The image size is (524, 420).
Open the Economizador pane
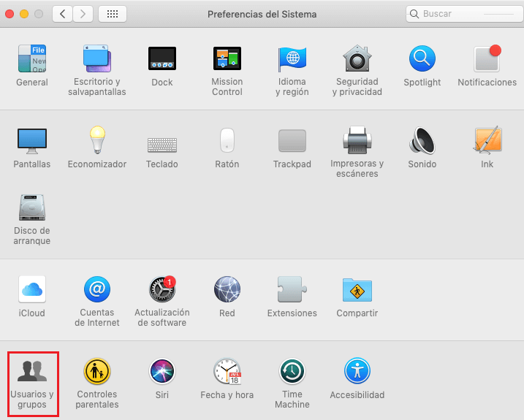(x=97, y=140)
